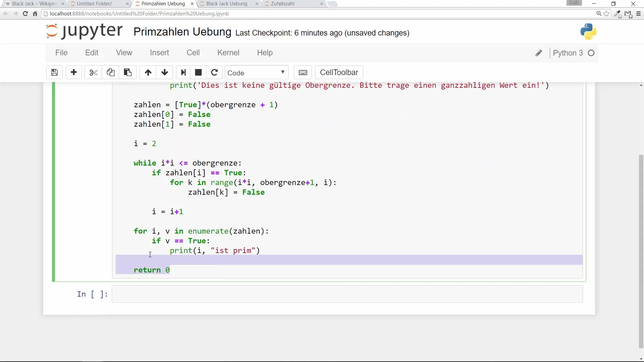Click the pen extension icon in browser toolbar

pos(618,14)
